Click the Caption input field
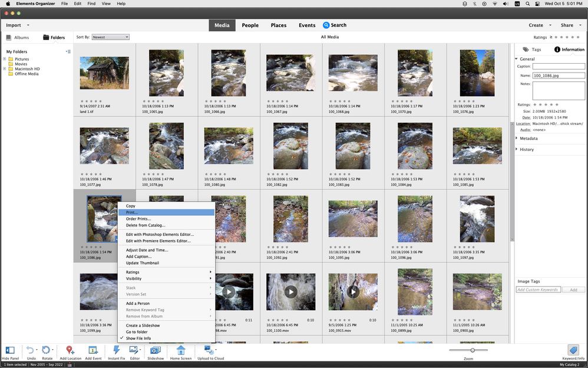The width and height of the screenshot is (588, 368). tap(559, 67)
